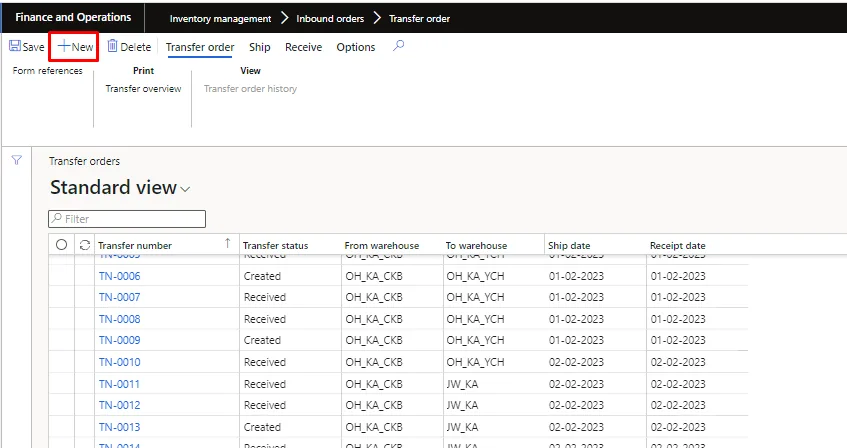Image resolution: width=847 pixels, height=448 pixels.
Task: Open transfer order TN-0011
Action: 119,384
